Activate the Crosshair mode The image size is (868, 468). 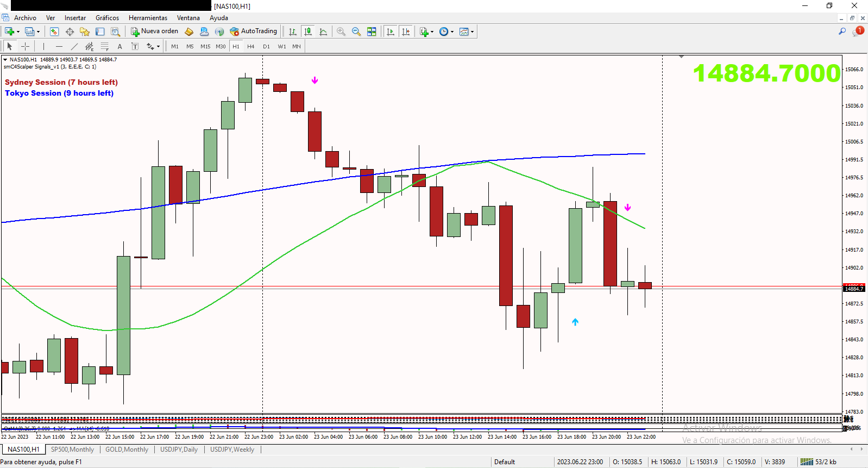tap(25, 46)
